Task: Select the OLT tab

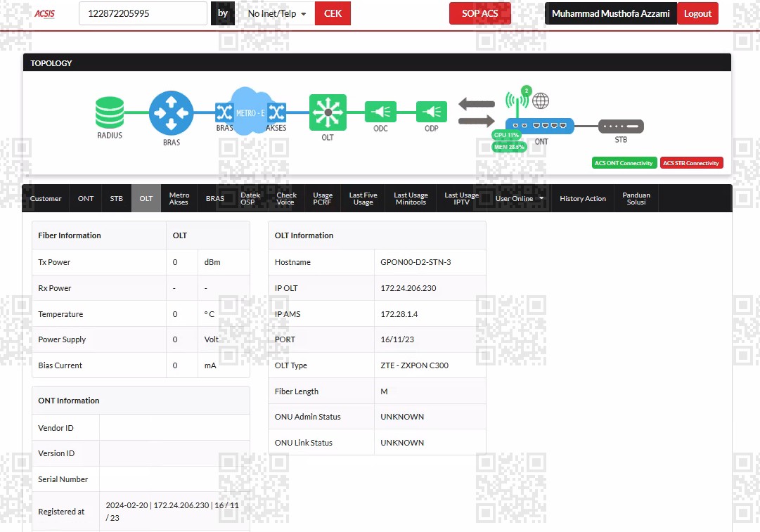Action: click(146, 199)
